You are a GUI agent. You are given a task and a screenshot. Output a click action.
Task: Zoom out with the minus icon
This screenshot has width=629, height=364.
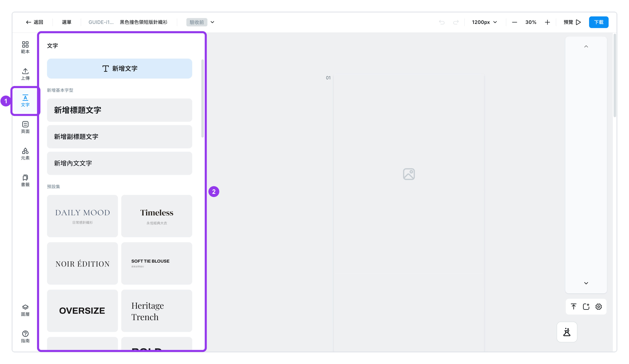click(x=514, y=22)
